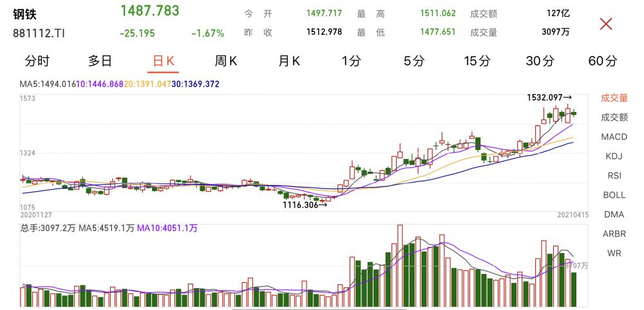
Task: Choose the 5分 interval tab
Action: click(414, 61)
